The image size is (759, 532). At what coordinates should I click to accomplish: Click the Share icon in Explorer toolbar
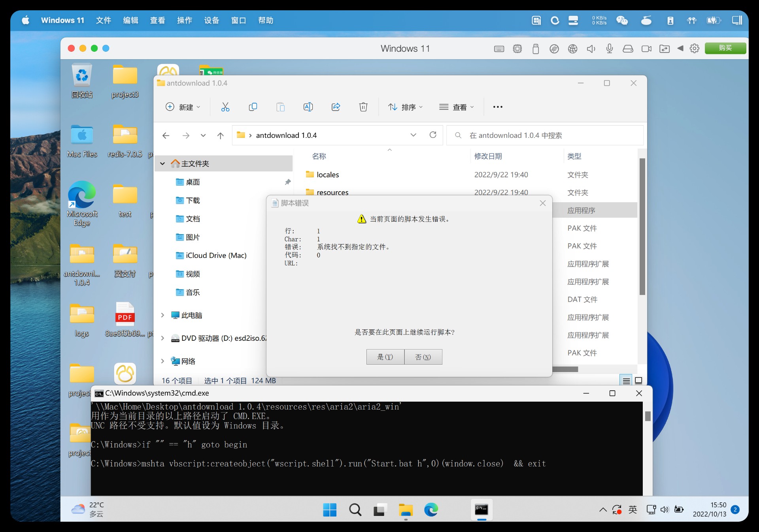coord(336,107)
